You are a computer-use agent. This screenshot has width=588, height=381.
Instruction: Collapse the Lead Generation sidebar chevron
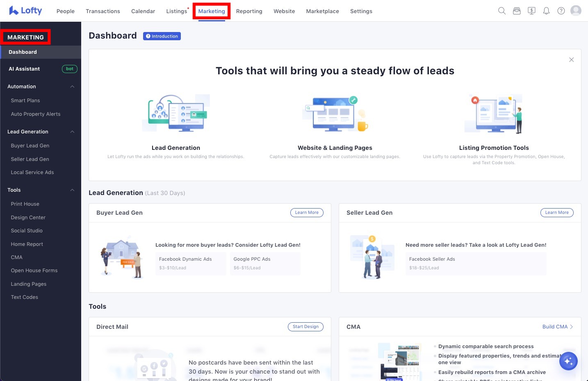pos(73,132)
